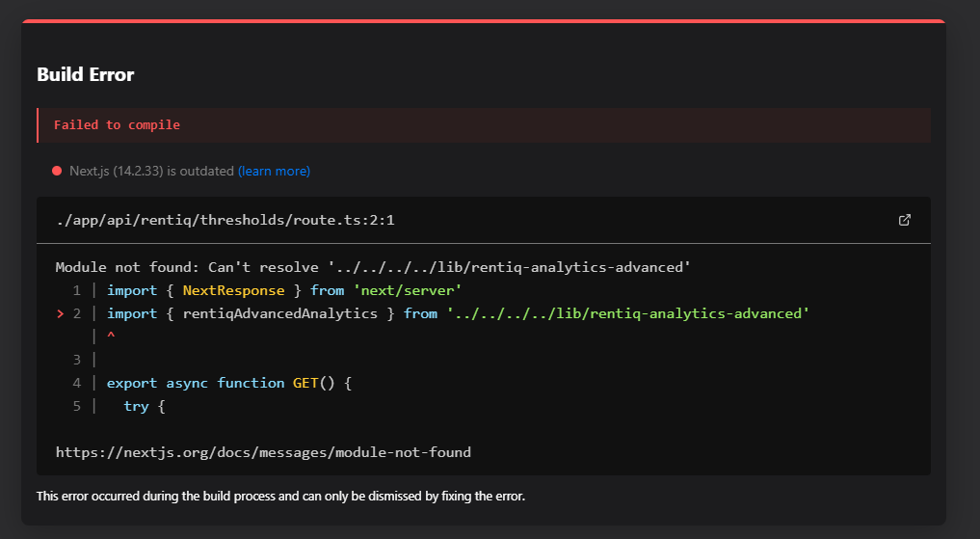The height and width of the screenshot is (539, 980).
Task: Click the 'Module not found' error message
Action: (373, 267)
